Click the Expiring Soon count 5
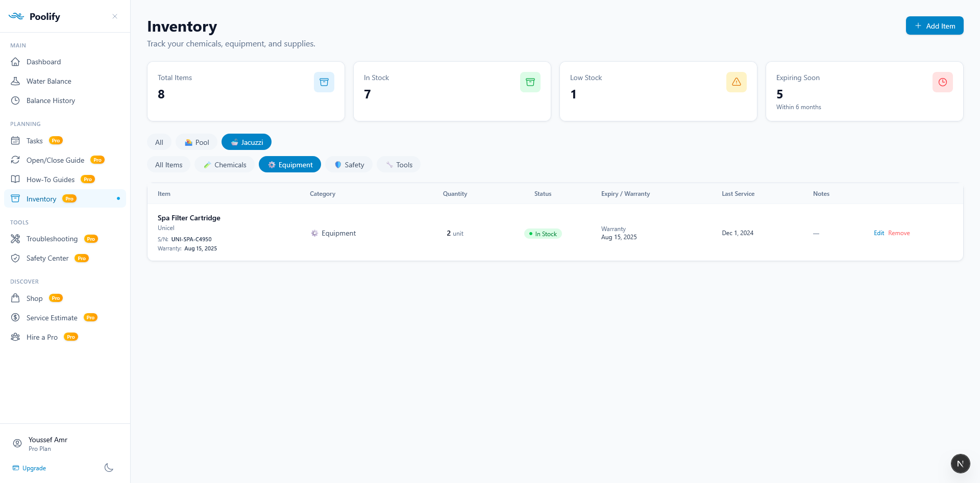The image size is (980, 483). click(779, 94)
